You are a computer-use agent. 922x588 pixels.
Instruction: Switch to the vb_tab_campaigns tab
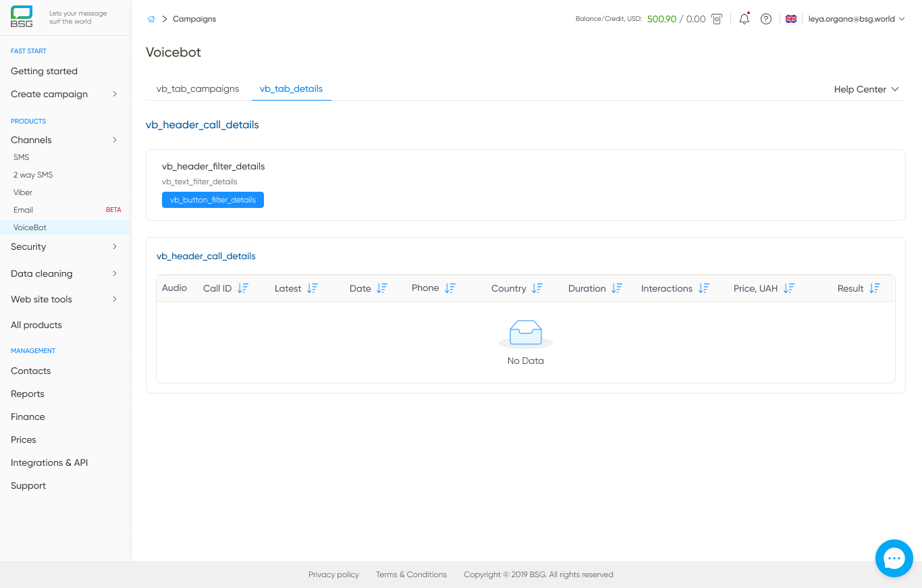pyautogui.click(x=197, y=88)
